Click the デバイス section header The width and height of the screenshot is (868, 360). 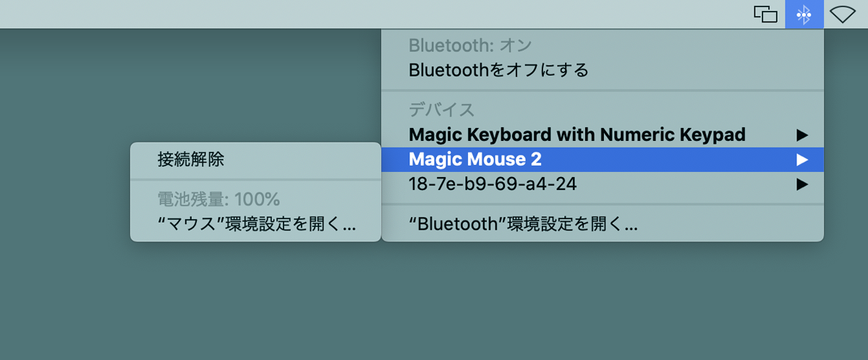pos(441,110)
